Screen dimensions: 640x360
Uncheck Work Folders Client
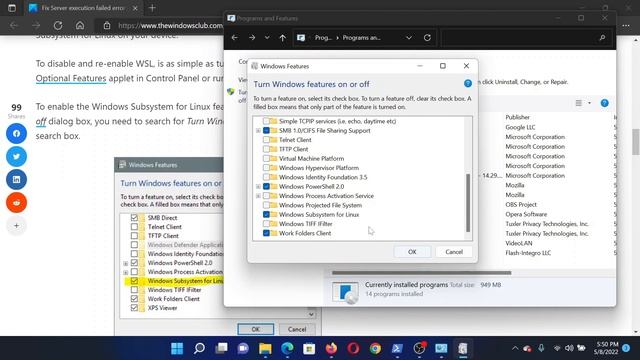(266, 233)
